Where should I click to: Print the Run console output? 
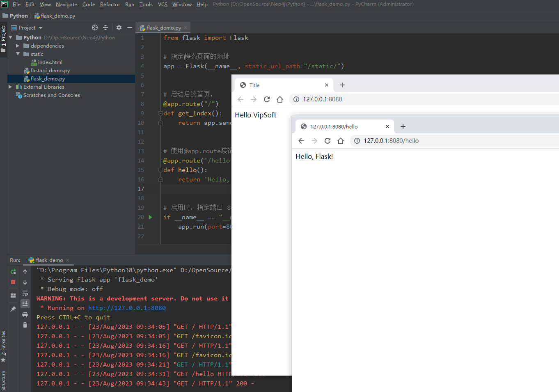(x=25, y=314)
